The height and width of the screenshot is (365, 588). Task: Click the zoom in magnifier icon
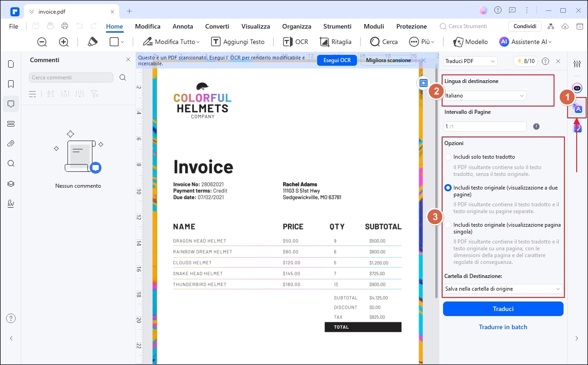64,42
